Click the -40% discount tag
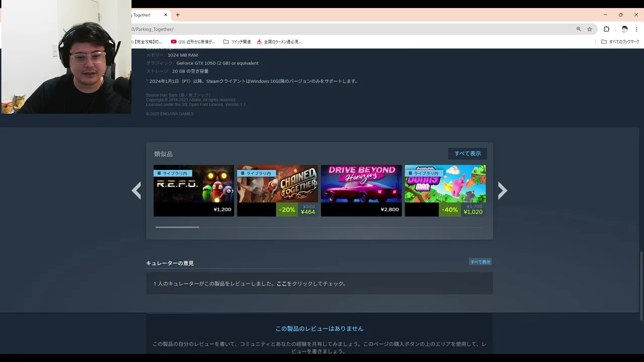This screenshot has height=362, width=644. coord(450,210)
